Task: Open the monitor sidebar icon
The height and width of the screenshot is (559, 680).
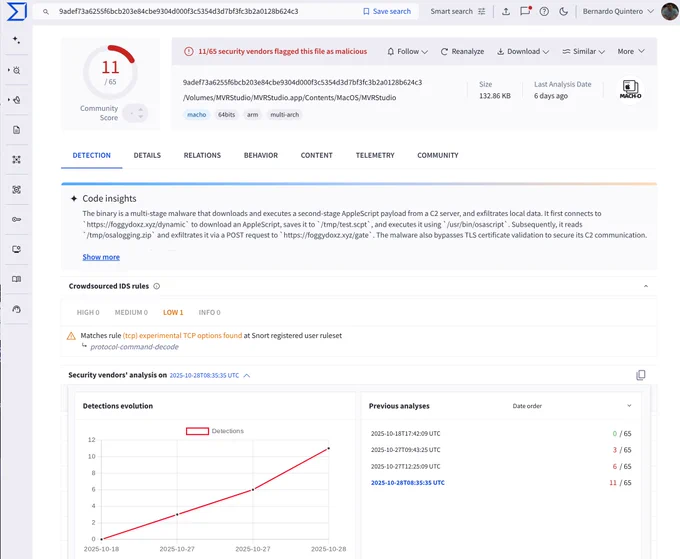Action: (x=16, y=249)
